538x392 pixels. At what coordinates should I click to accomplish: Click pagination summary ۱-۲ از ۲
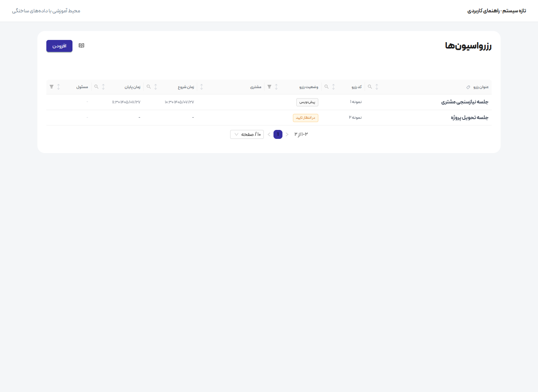pyautogui.click(x=301, y=134)
